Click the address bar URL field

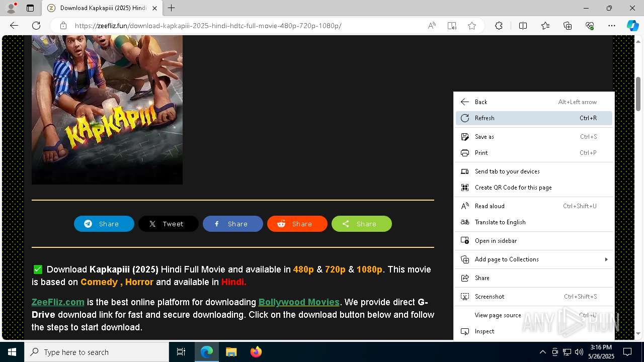click(247, 26)
